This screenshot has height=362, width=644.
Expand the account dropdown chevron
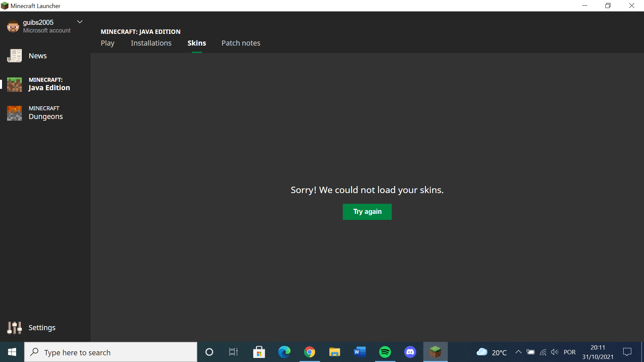tap(80, 22)
